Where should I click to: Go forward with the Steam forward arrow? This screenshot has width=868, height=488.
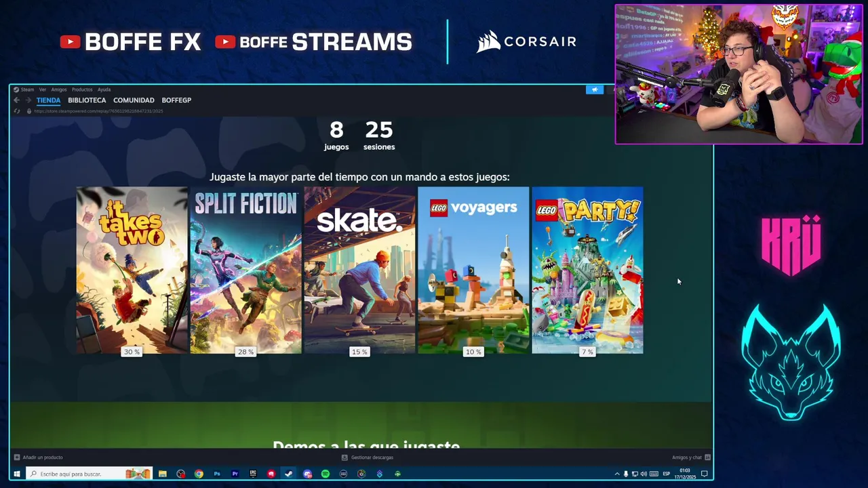coord(28,100)
